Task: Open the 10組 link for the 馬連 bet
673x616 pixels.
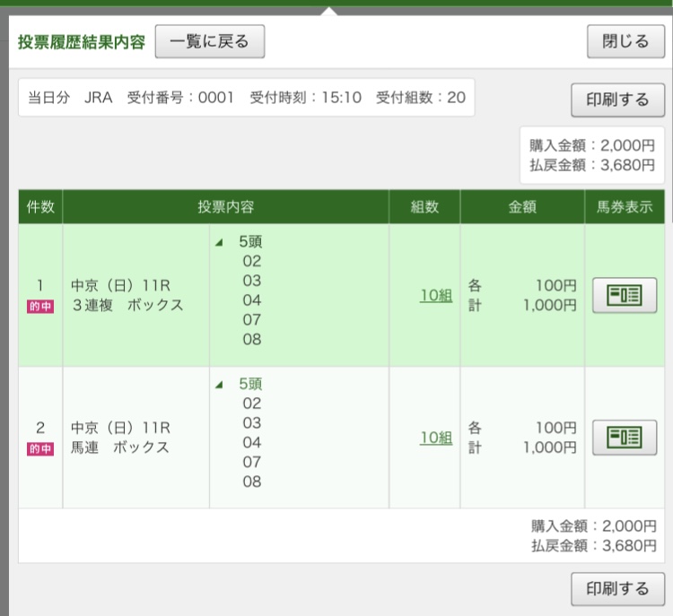Action: pyautogui.click(x=436, y=438)
